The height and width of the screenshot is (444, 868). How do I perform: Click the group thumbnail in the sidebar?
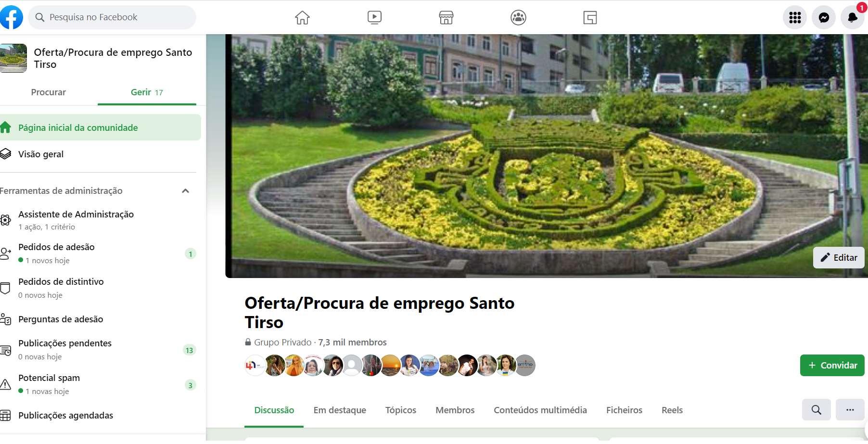(13, 58)
